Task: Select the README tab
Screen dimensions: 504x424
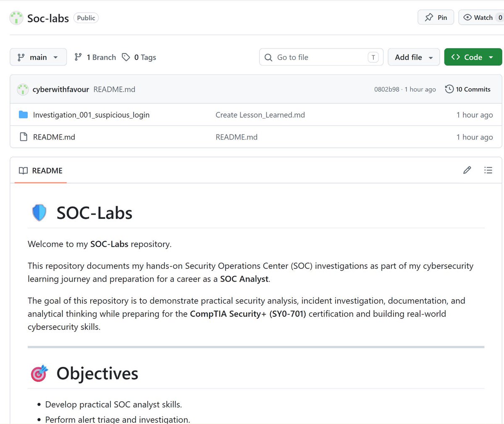Action: click(x=41, y=171)
